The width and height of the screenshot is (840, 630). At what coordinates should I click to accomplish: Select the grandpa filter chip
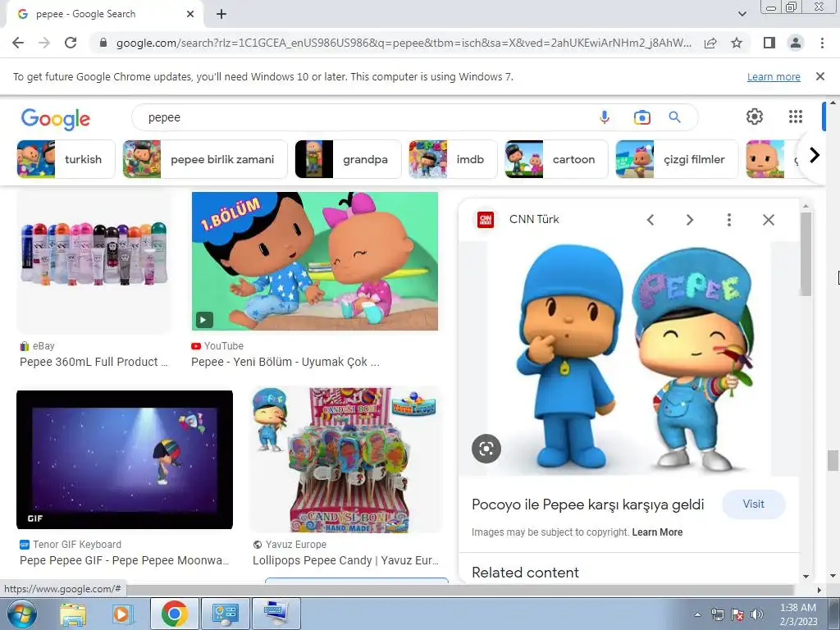click(x=348, y=159)
